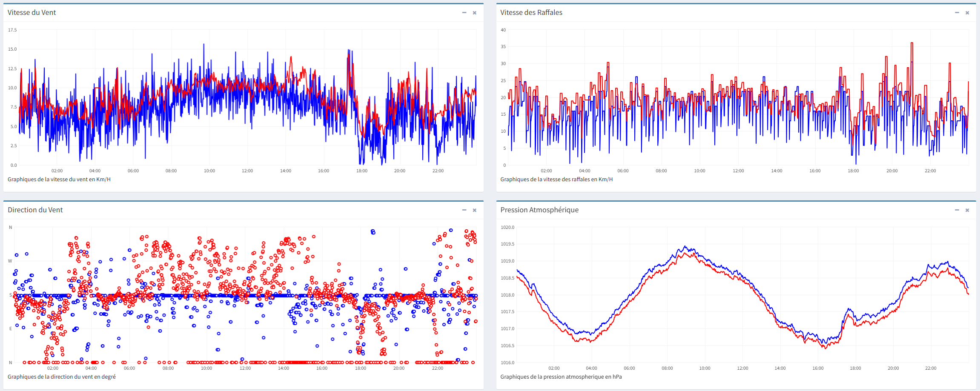980x391 pixels.
Task: Select the 'Vitesse des Raffales' heading
Action: click(x=531, y=13)
